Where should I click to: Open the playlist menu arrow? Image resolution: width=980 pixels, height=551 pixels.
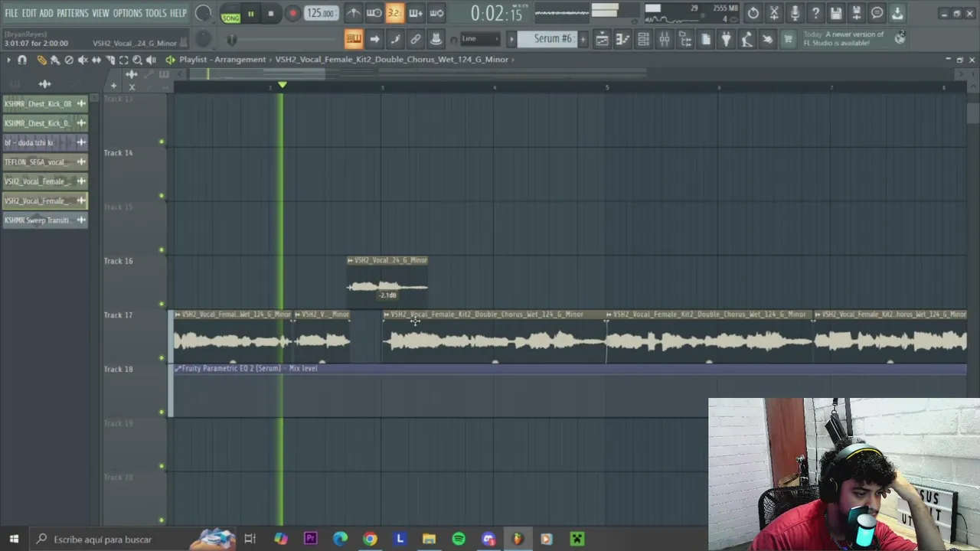tap(8, 60)
